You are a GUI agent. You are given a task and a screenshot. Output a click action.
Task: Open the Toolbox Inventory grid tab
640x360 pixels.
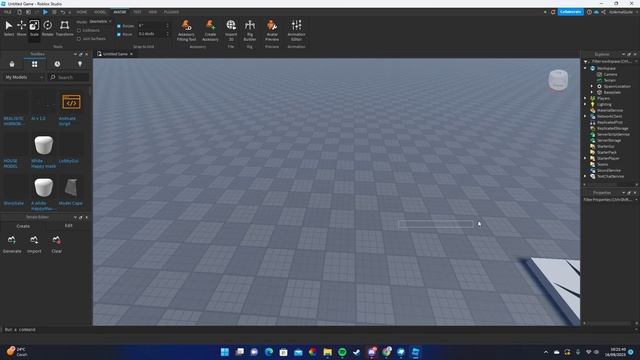34,64
